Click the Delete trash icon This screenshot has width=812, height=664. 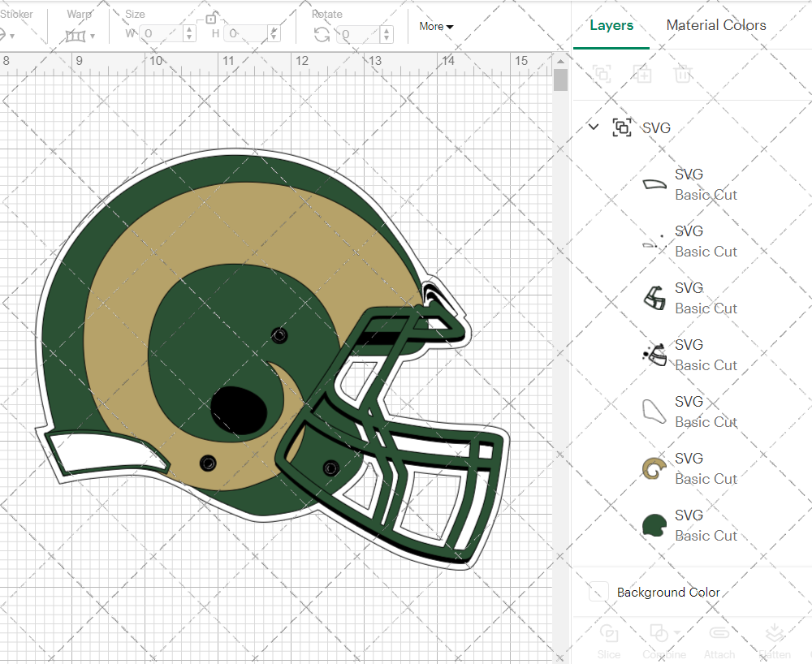(683, 74)
